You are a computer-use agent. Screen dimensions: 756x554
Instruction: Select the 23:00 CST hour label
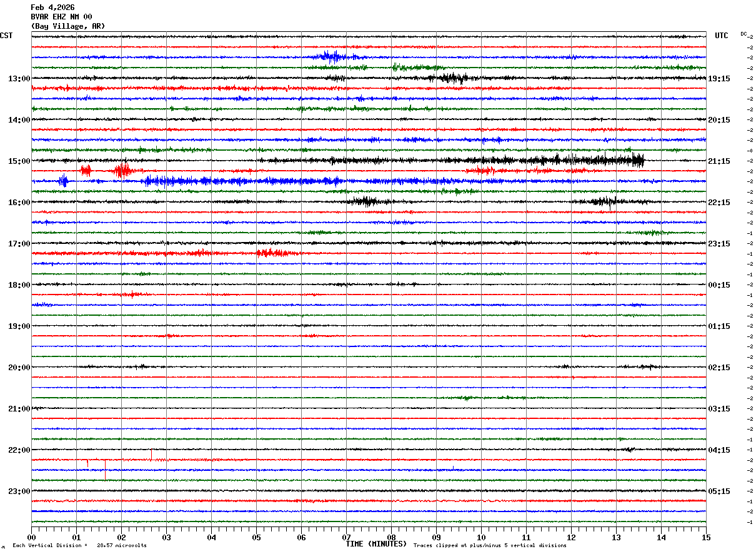click(x=19, y=491)
